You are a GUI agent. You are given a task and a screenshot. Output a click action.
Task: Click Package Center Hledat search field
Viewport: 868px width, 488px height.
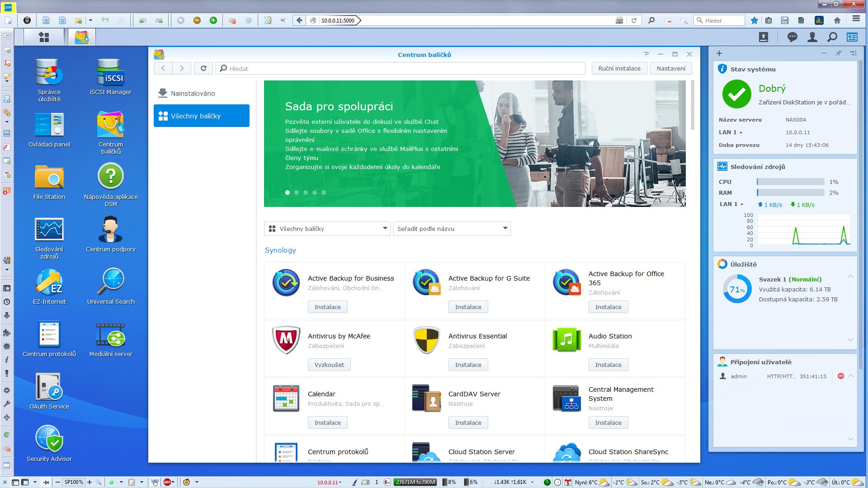(401, 68)
